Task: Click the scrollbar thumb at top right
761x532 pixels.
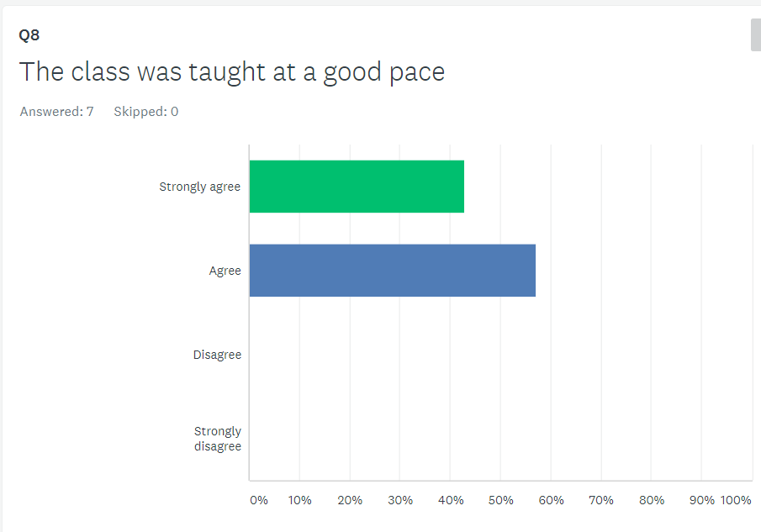Action: tap(755, 34)
